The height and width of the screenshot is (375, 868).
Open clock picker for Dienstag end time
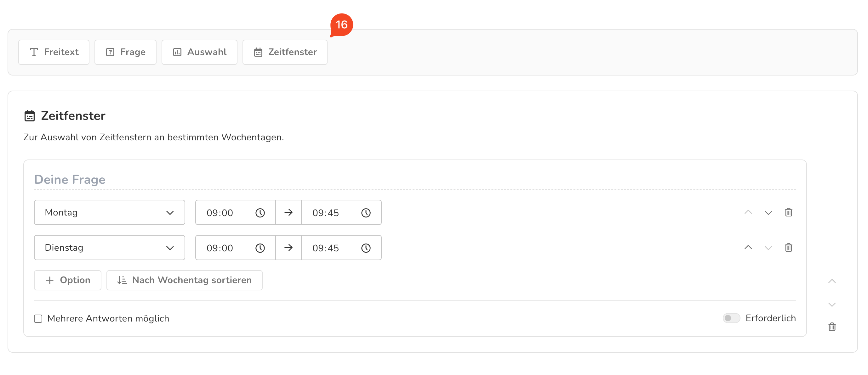pyautogui.click(x=366, y=248)
